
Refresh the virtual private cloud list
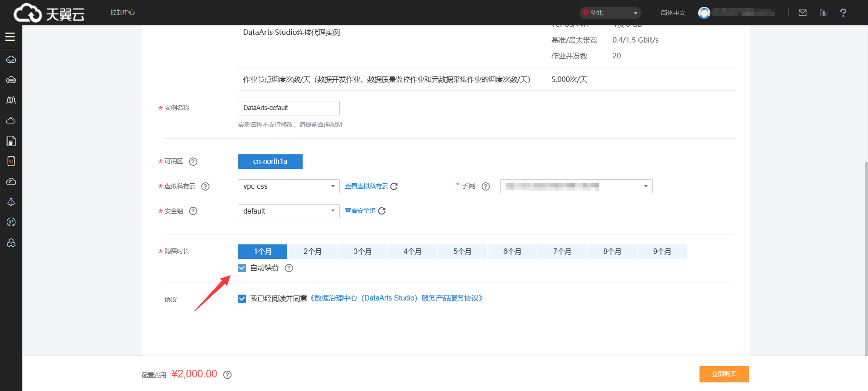click(394, 186)
